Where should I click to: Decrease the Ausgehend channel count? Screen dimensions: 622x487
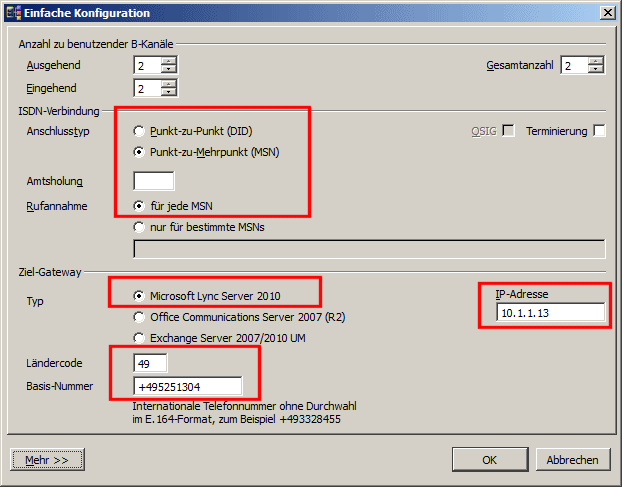pos(169,69)
